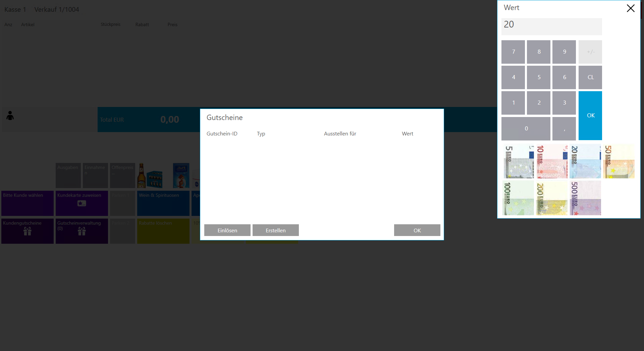
Task: Click Rabatte löschen tile
Action: (163, 231)
